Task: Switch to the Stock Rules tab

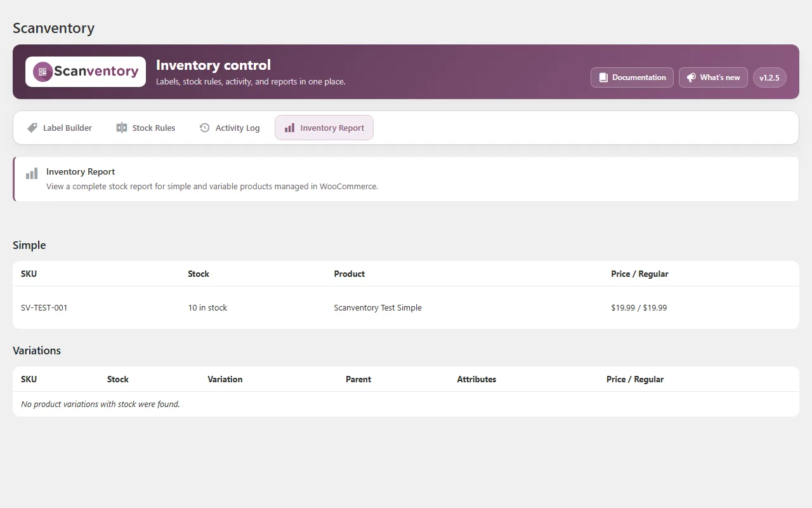Action: tap(146, 128)
